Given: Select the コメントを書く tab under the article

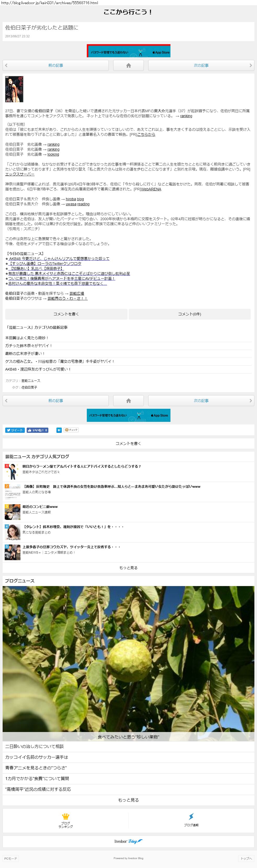Looking at the screenshot, I should [x=66, y=314].
